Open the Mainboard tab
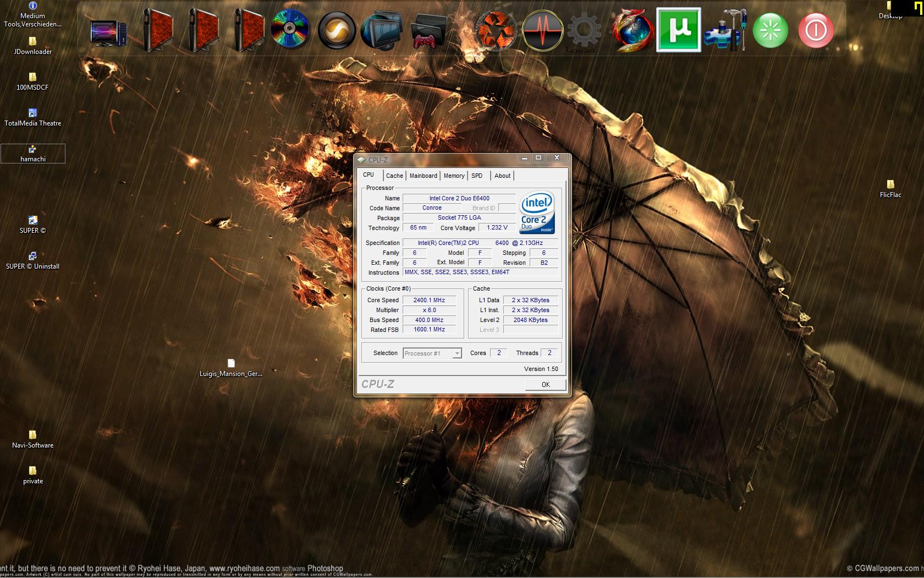The width and height of the screenshot is (924, 578). 424,176
